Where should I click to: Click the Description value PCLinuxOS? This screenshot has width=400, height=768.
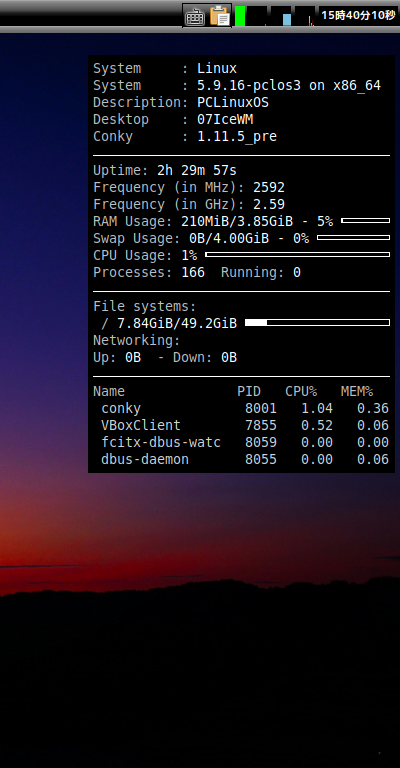(233, 102)
